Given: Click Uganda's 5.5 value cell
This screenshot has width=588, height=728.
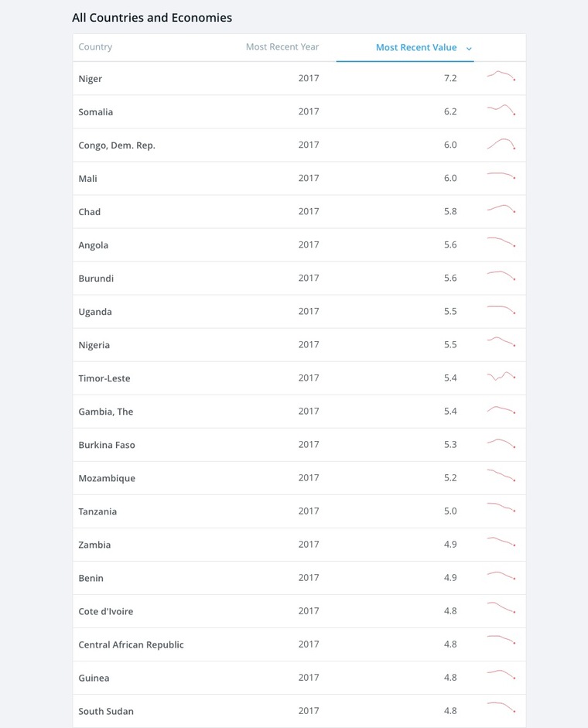Looking at the screenshot, I should (x=450, y=312).
